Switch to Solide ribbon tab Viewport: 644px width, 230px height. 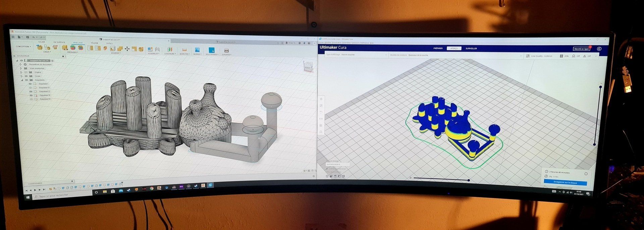(42, 42)
